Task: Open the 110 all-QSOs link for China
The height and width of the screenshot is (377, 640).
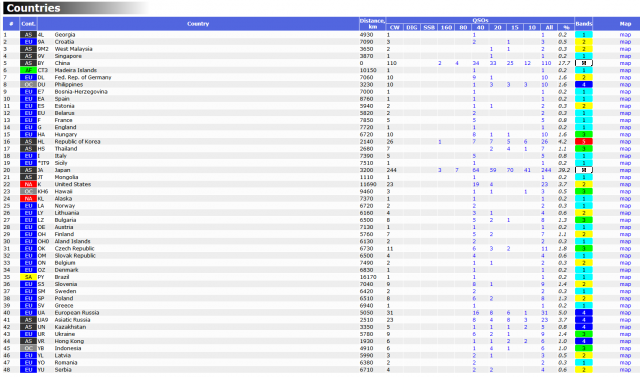Action: (546, 63)
